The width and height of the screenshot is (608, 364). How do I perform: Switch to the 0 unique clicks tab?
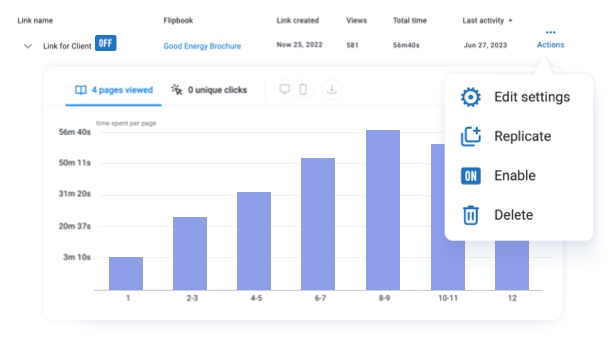click(209, 90)
